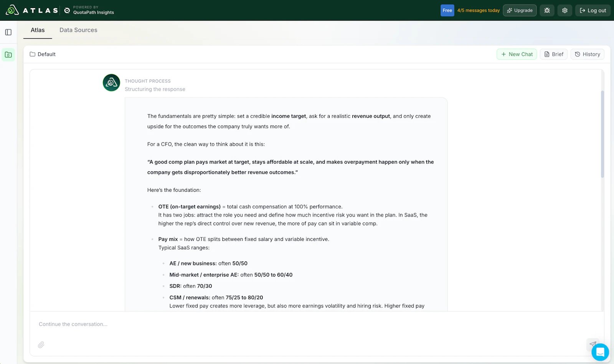Click the bold 'A good comp plan' quote
Screen dimensions: 614x364
290,167
